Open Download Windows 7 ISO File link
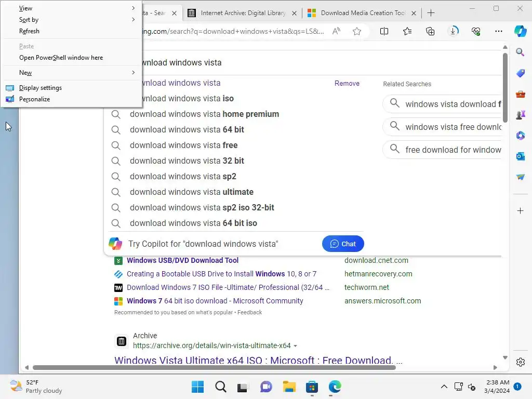The width and height of the screenshot is (532, 399). click(x=228, y=288)
